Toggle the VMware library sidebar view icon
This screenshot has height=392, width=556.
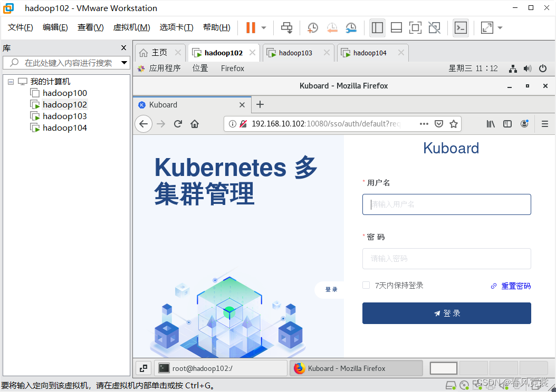click(377, 27)
